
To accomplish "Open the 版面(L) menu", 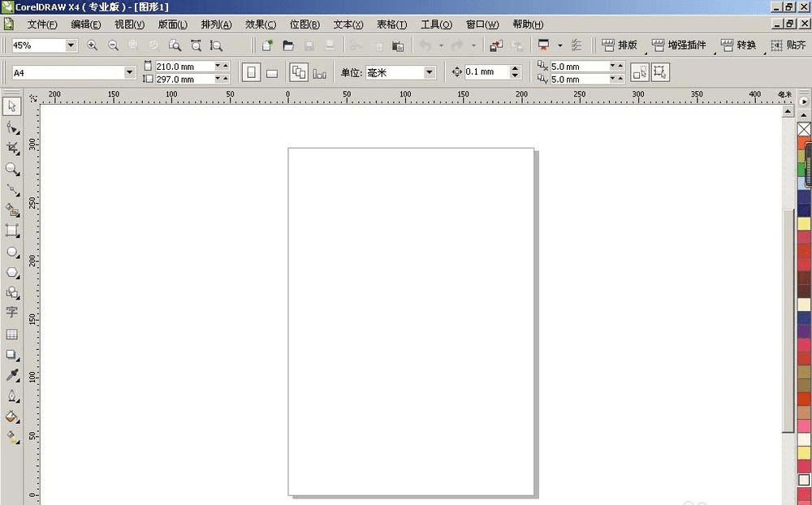I will coord(172,24).
